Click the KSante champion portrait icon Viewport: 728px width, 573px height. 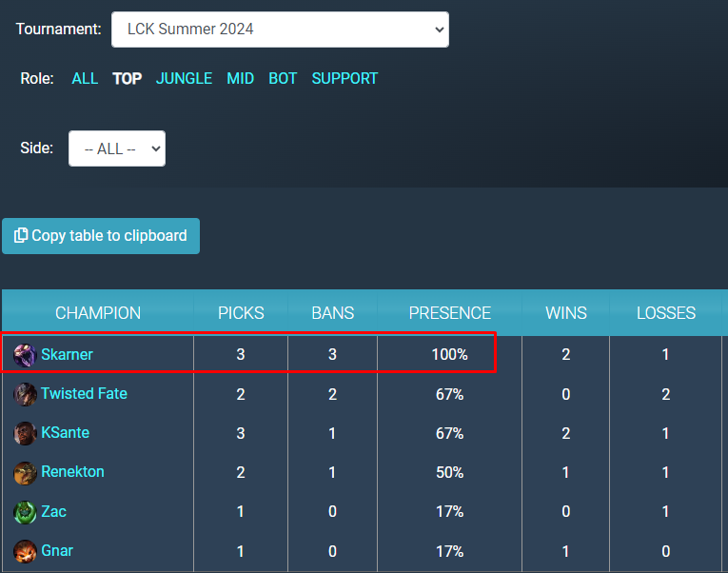pos(26,433)
